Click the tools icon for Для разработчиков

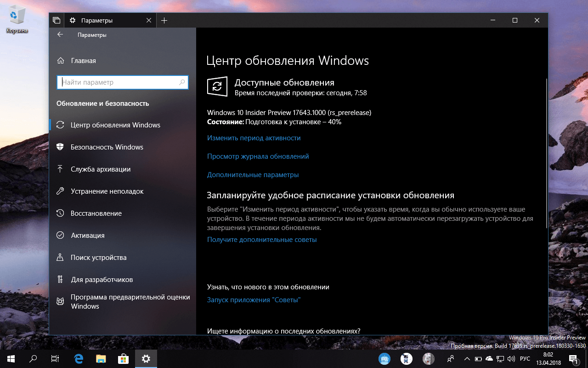tap(60, 280)
